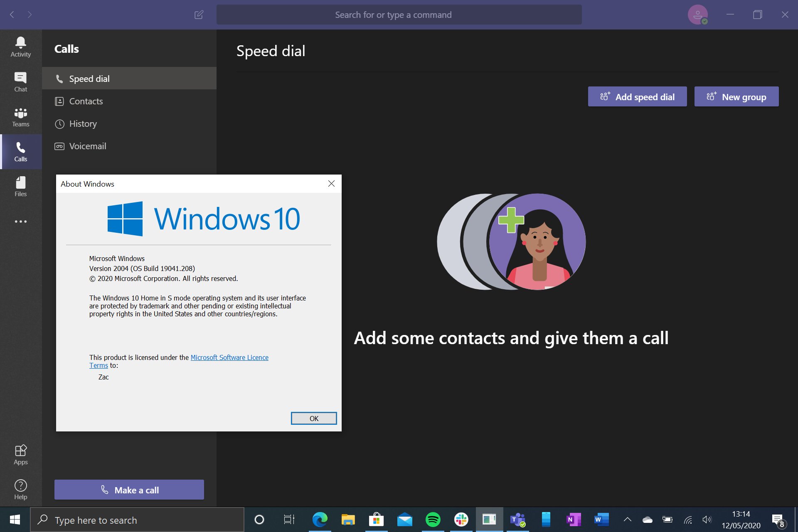Open the Chat section

point(21,82)
